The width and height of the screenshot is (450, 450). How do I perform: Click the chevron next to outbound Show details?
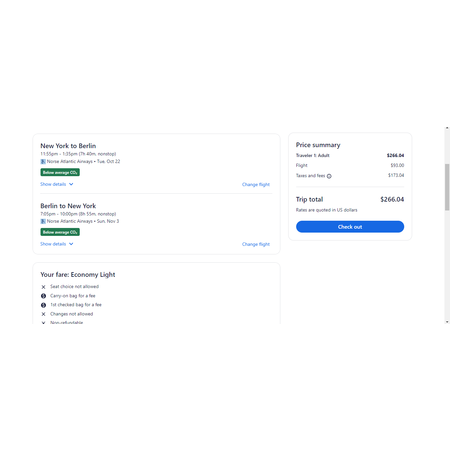coord(71,184)
